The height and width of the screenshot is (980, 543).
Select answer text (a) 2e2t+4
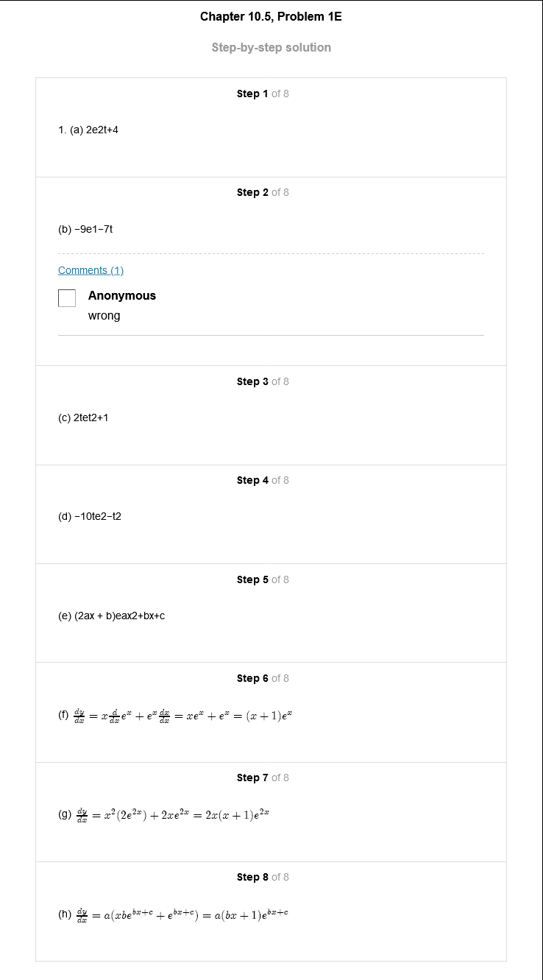coord(88,130)
